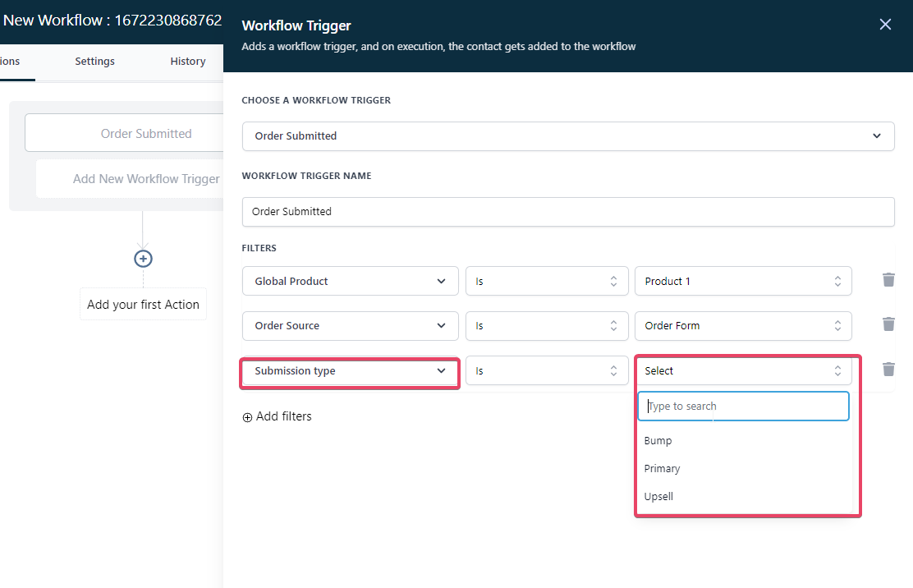Click the plus circle to add action
This screenshot has height=588, width=913.
(143, 259)
